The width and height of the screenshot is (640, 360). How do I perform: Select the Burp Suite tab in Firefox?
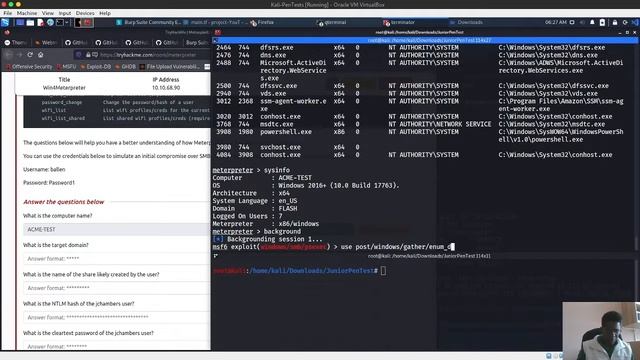[x=197, y=42]
